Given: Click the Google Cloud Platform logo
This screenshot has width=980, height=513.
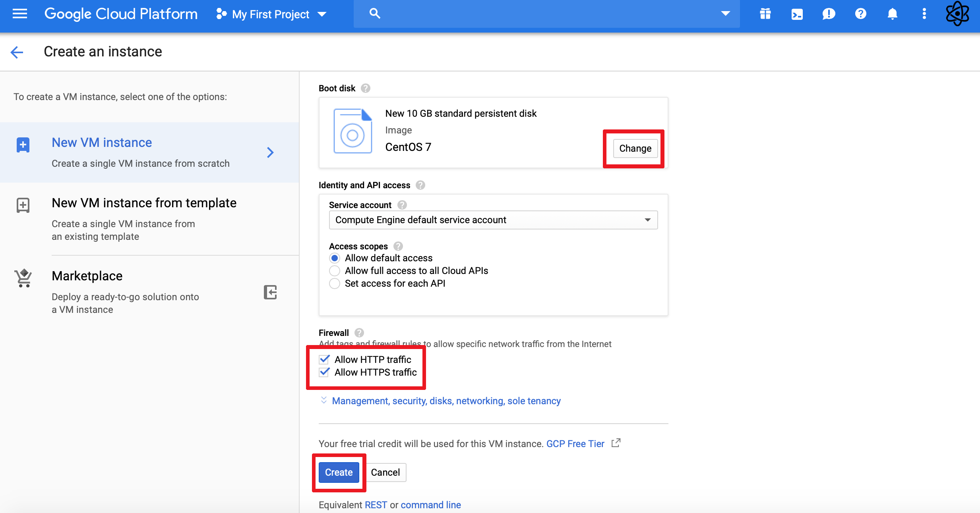Looking at the screenshot, I should [x=121, y=14].
